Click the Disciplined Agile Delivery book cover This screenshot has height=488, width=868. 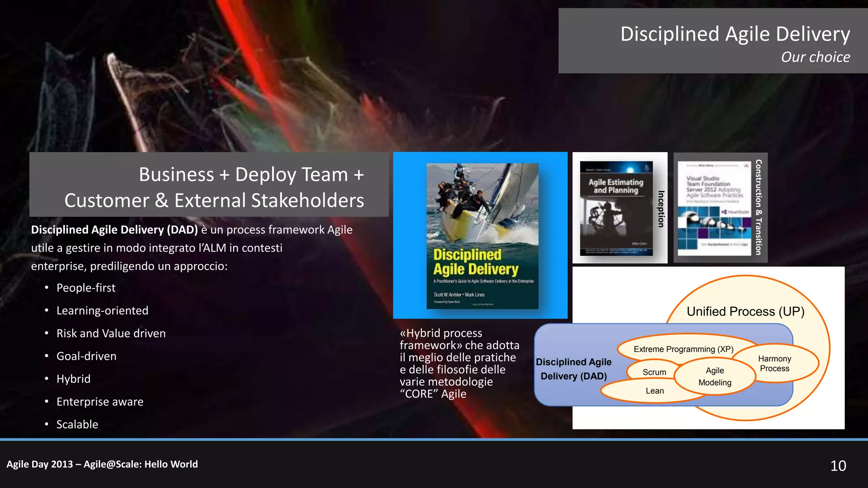point(482,236)
